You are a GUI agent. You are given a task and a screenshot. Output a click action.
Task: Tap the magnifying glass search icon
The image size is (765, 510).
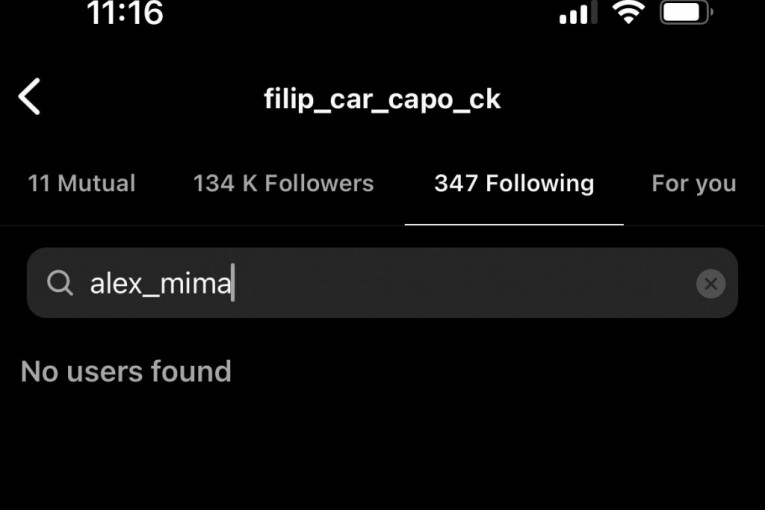60,283
